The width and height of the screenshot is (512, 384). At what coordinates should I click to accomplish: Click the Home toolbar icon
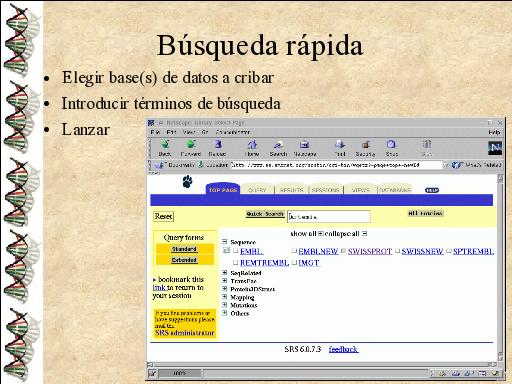coord(252,144)
